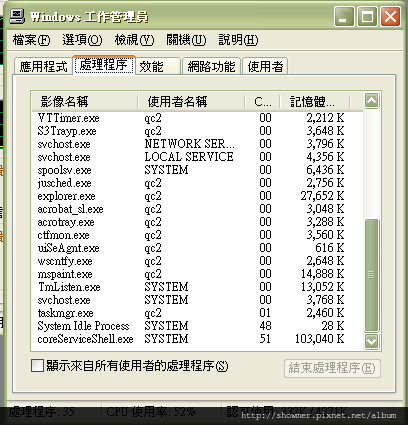Go to the 使用者 tab

265,66
